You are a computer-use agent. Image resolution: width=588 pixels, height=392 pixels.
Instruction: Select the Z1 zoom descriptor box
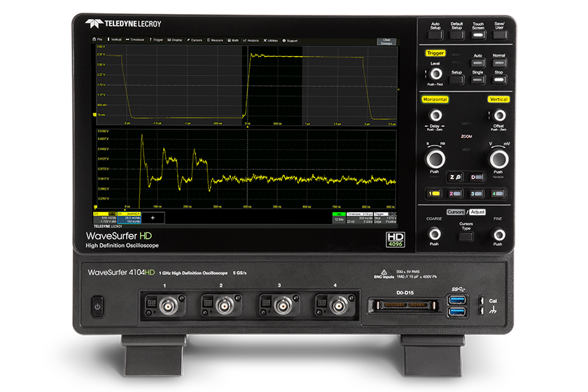click(x=129, y=218)
